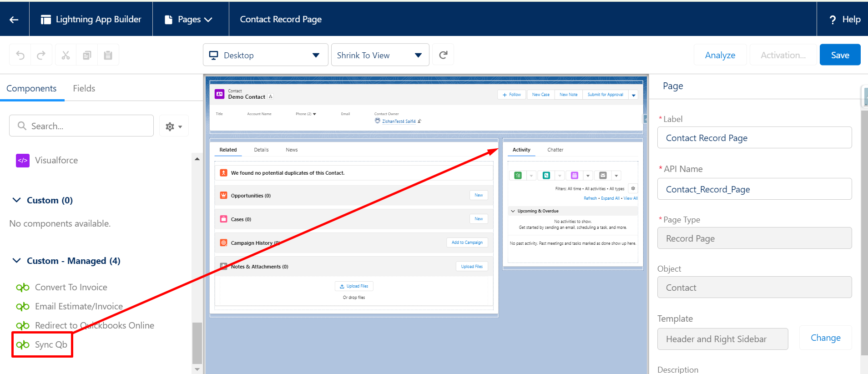
Task: Select the Convert To Invoice QuickBooks icon
Action: [23, 287]
